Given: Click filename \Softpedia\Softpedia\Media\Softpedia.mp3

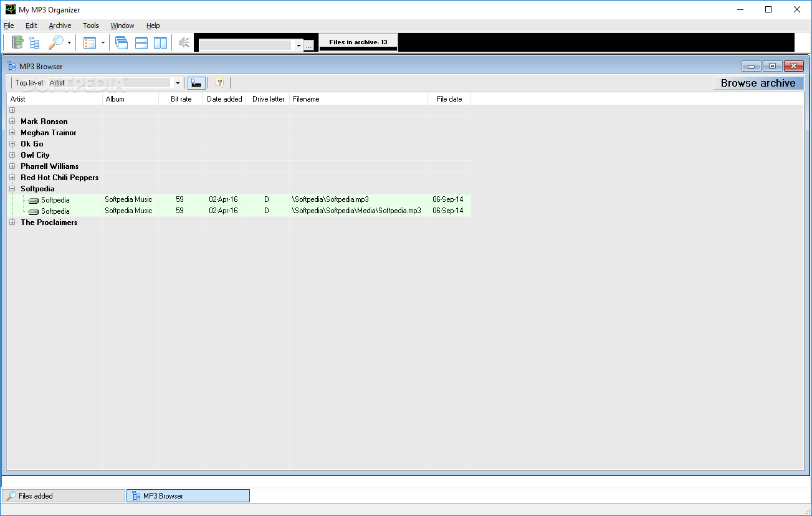Looking at the screenshot, I should pos(356,211).
